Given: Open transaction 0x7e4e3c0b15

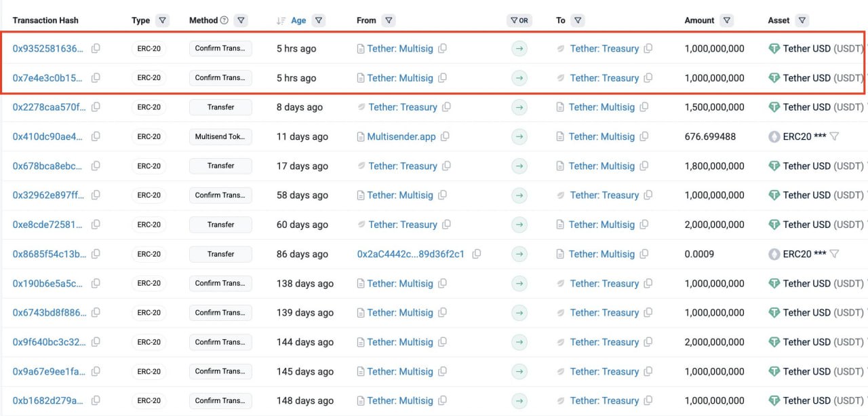Looking at the screenshot, I should pyautogui.click(x=49, y=77).
